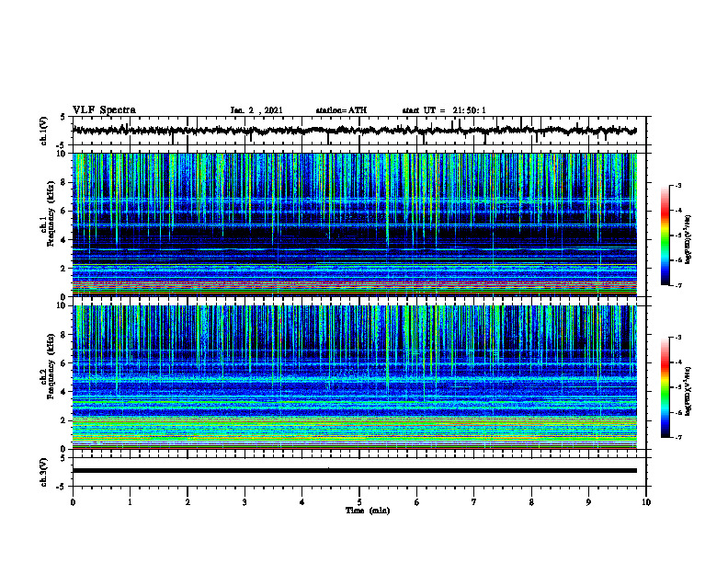Click the "ch.1(V)" waveform axis label
The width and height of the screenshot is (728, 563).
(x=44, y=131)
